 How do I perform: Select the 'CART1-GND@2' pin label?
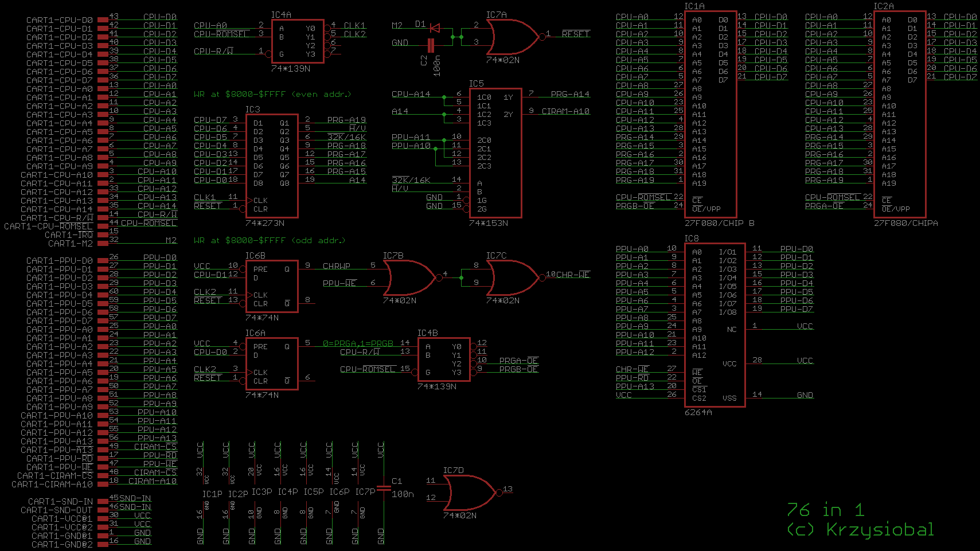point(62,545)
